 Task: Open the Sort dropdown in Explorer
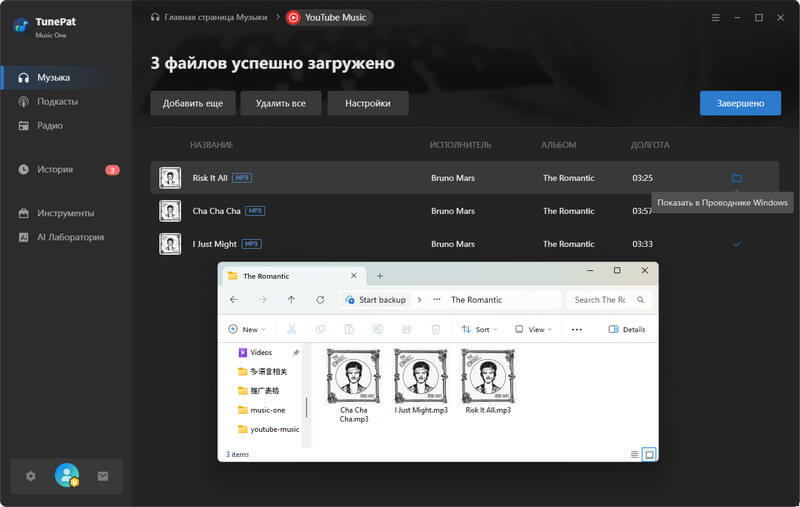click(479, 329)
